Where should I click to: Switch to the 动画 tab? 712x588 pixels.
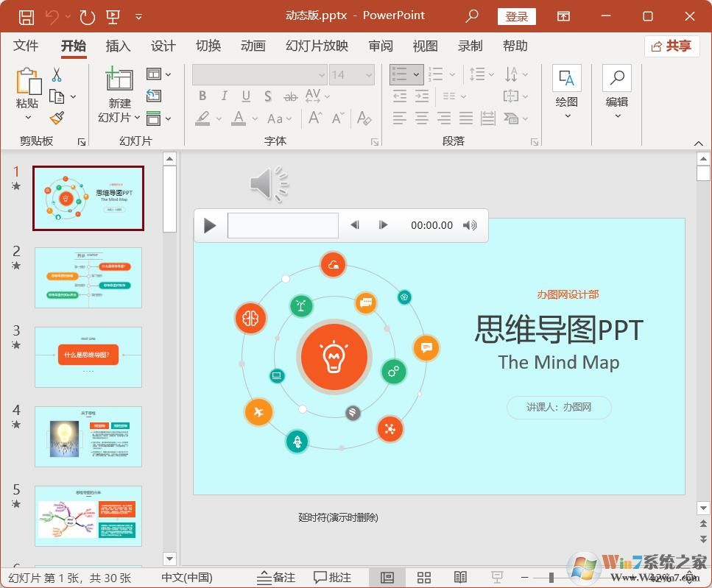coord(253,46)
